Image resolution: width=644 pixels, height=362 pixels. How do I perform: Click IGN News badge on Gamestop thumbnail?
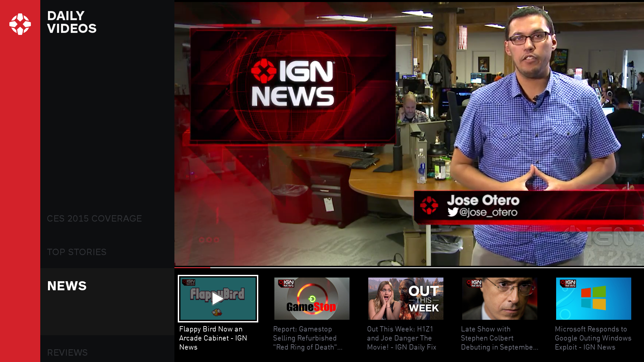tap(286, 284)
